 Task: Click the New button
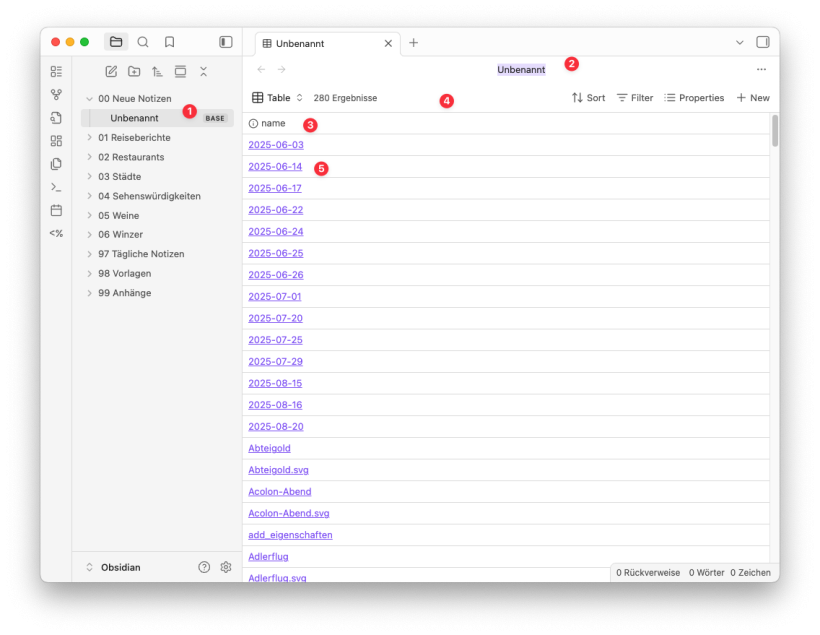pyautogui.click(x=753, y=98)
